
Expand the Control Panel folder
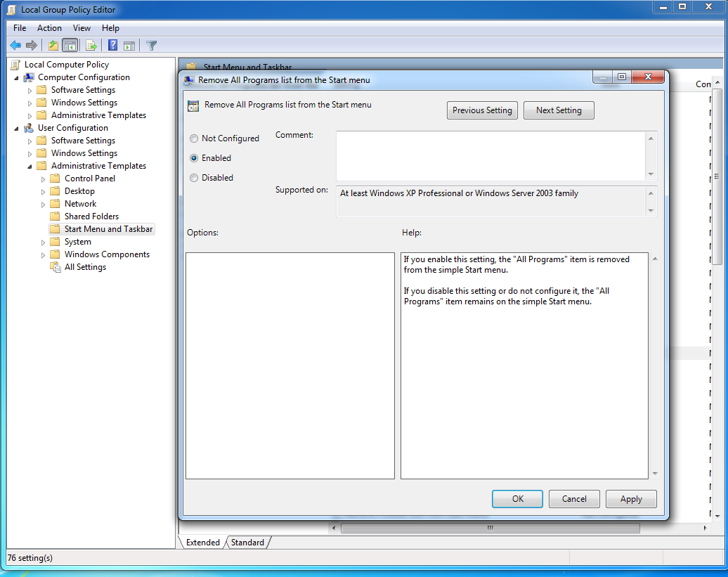pyautogui.click(x=43, y=179)
